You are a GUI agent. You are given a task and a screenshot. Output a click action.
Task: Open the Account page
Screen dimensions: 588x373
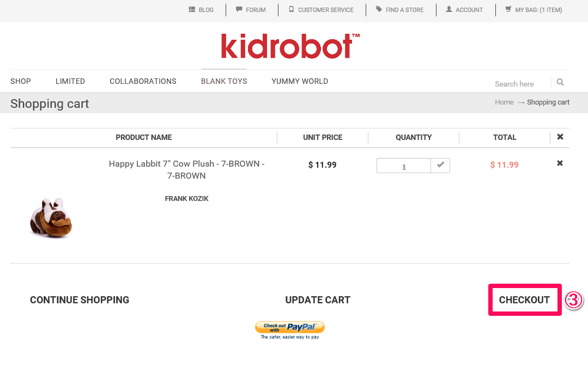point(464,10)
